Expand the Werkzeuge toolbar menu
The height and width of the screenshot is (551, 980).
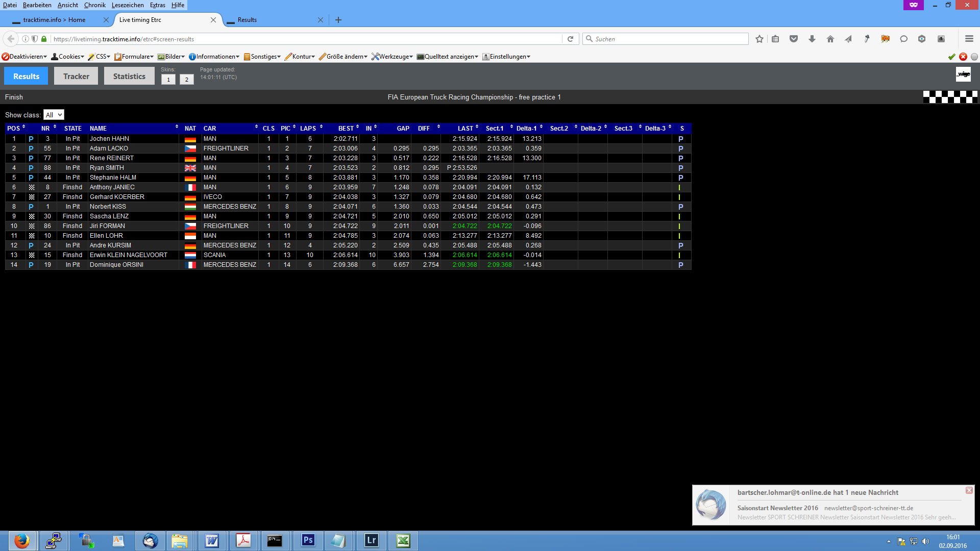coord(392,57)
